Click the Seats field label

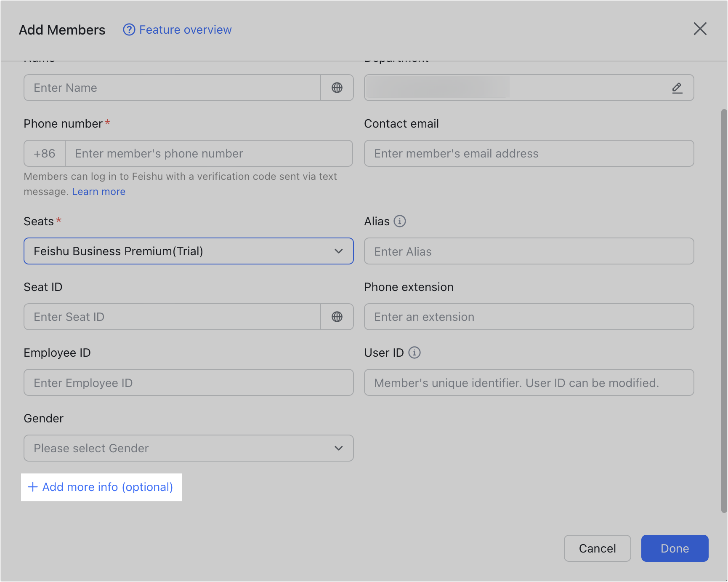click(x=39, y=221)
